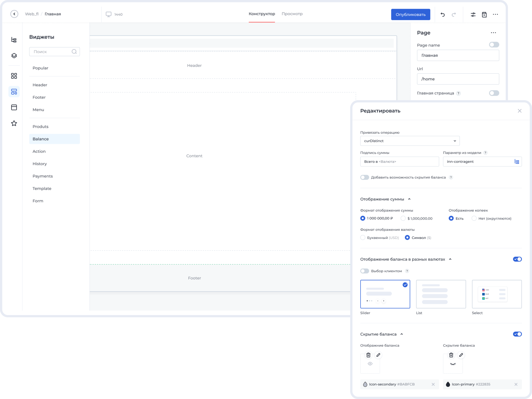Click the settings sliders icon in top bar
Viewport: 532px width, 399px height.
click(473, 15)
